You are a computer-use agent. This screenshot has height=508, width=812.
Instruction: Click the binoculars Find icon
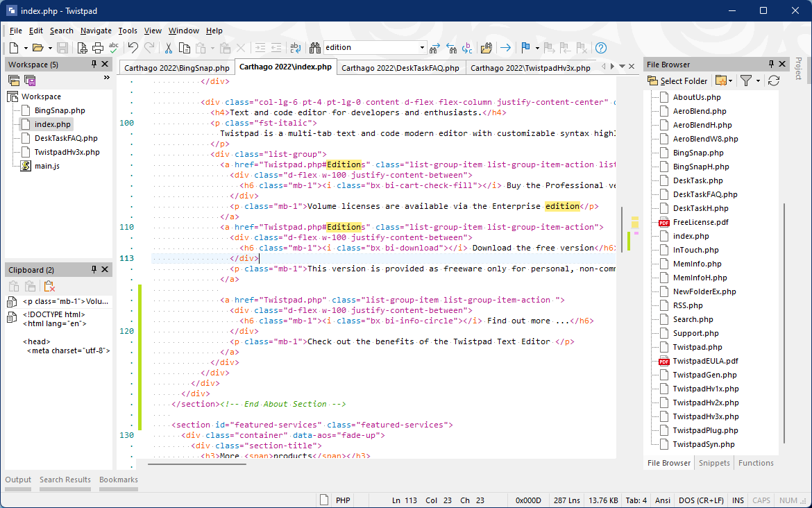[314, 48]
